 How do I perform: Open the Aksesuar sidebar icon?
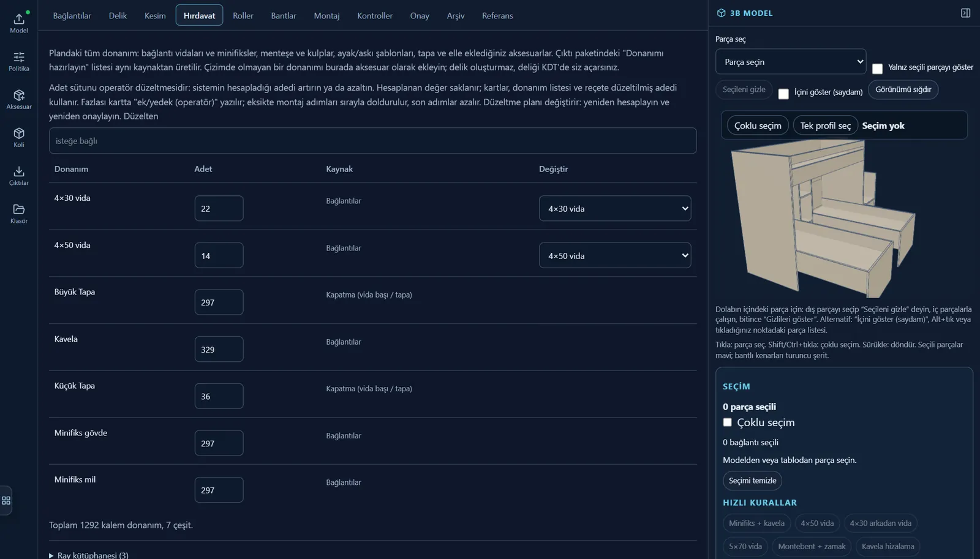point(19,99)
